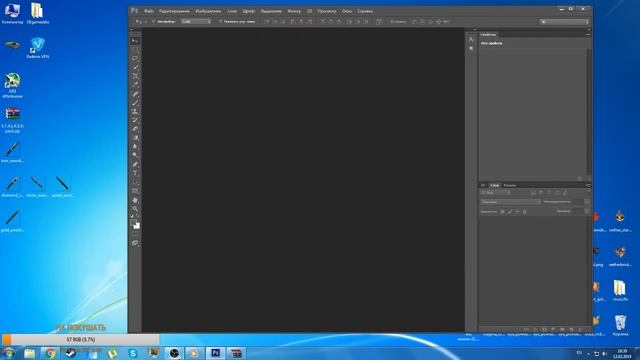Click the Photoshop taskbar button
Viewport: 640px width, 360px height.
[216, 353]
